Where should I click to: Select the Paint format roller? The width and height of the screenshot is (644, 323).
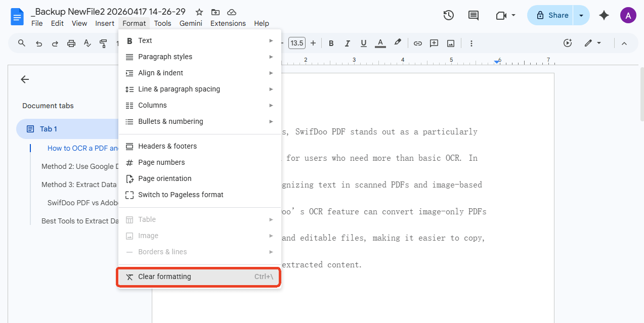103,43
